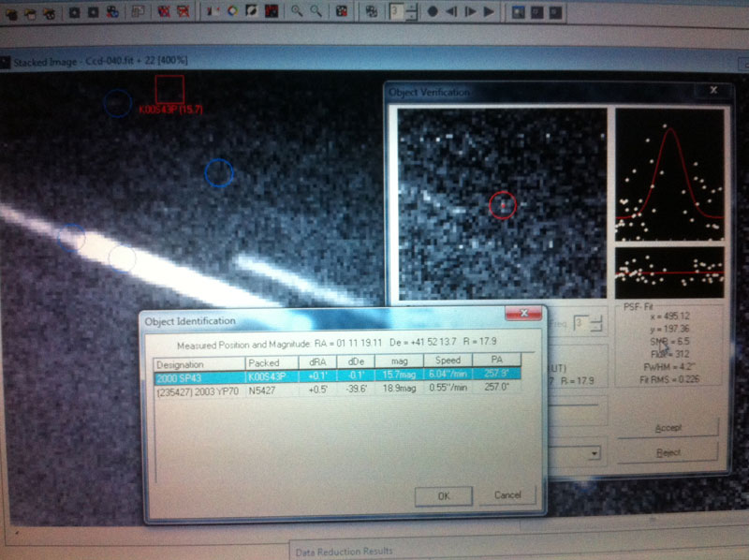Click the zoom in magnifier icon
The image size is (749, 560).
click(296, 12)
